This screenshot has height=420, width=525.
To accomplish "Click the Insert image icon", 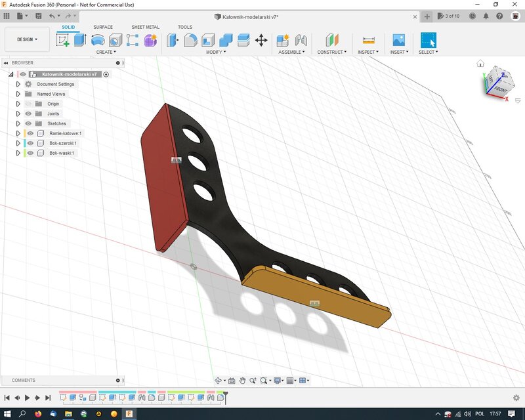I will tap(399, 40).
